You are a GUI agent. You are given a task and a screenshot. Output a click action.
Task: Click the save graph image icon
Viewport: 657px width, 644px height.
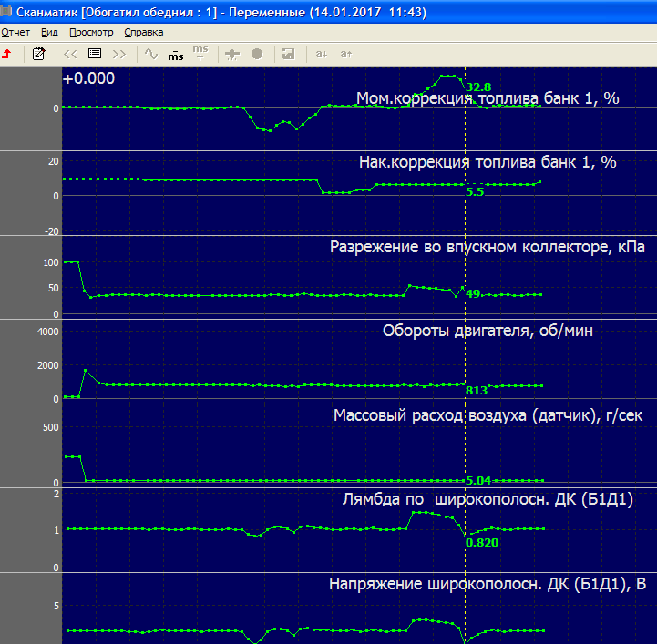(x=288, y=54)
